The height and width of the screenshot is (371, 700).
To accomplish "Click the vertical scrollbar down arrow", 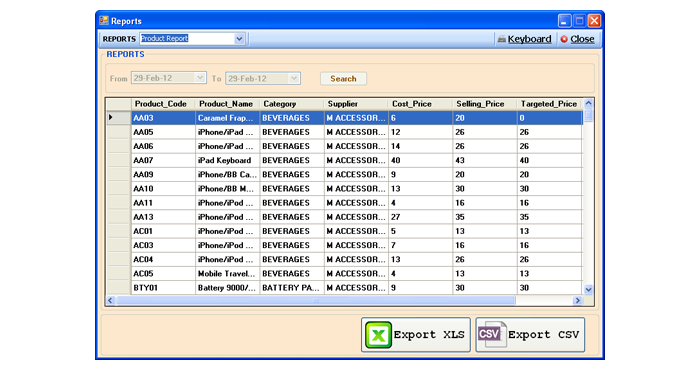I will pos(588,289).
